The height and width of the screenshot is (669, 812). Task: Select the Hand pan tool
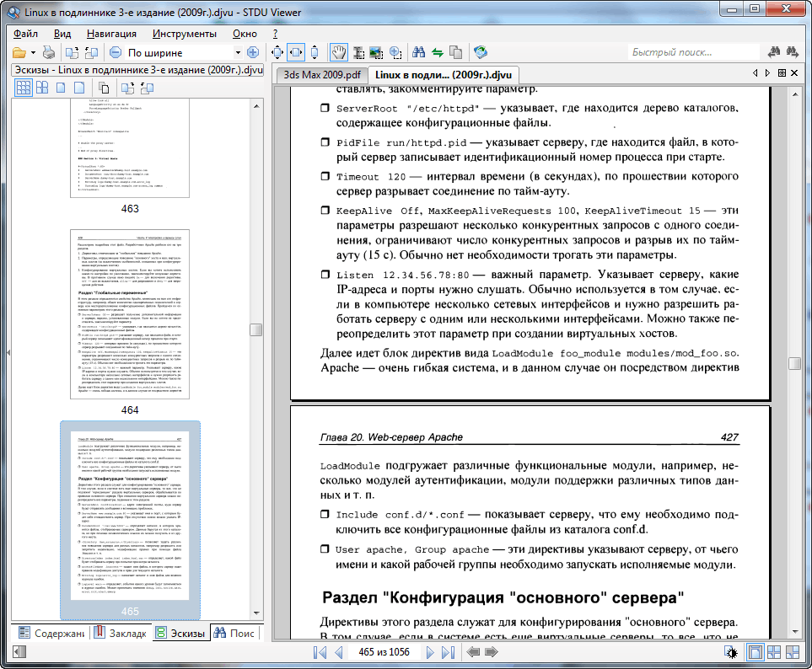(x=337, y=52)
